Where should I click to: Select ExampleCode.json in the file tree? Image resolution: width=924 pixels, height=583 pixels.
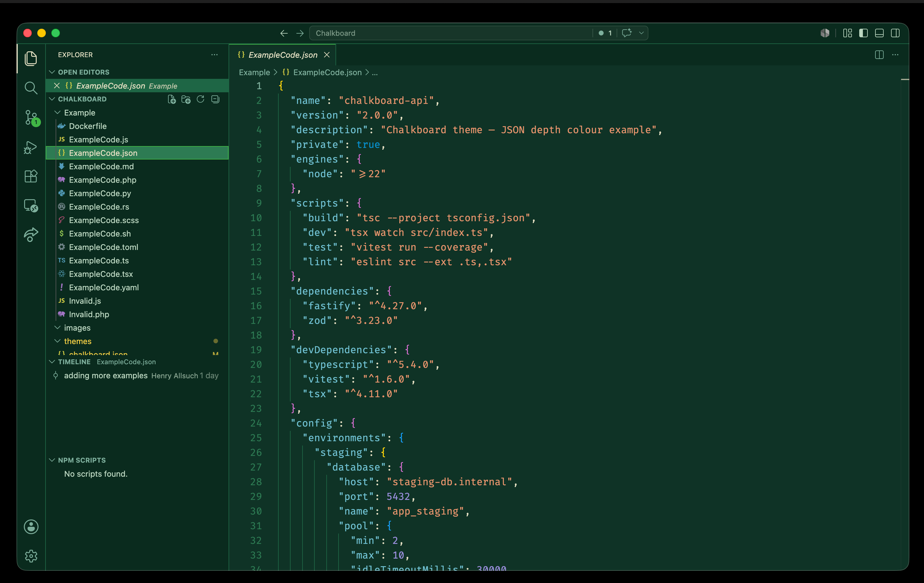pyautogui.click(x=137, y=153)
